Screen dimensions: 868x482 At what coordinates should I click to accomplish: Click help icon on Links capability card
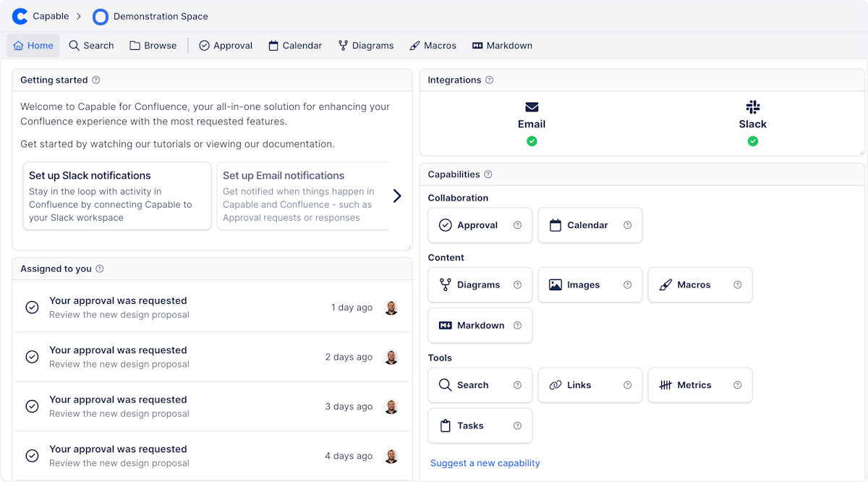pyautogui.click(x=627, y=385)
